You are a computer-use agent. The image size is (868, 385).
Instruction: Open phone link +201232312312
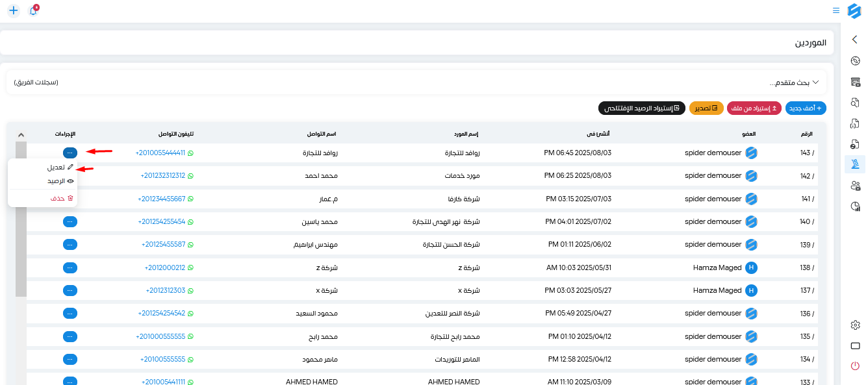[x=162, y=175]
